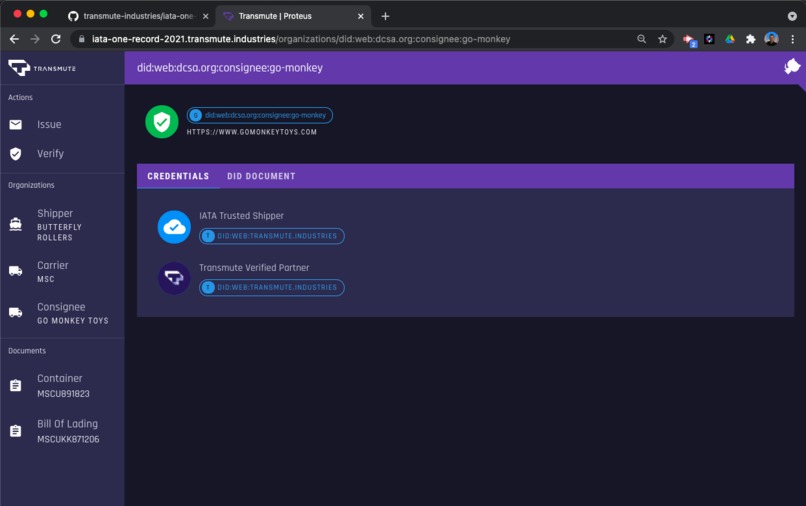This screenshot has height=506, width=806.
Task: Switch to the CREDENTIALS tab
Action: (x=178, y=176)
